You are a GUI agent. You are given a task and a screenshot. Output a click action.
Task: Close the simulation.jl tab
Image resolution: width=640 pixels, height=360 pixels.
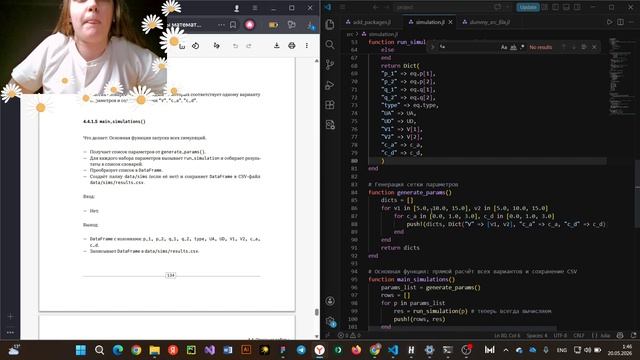450,22
